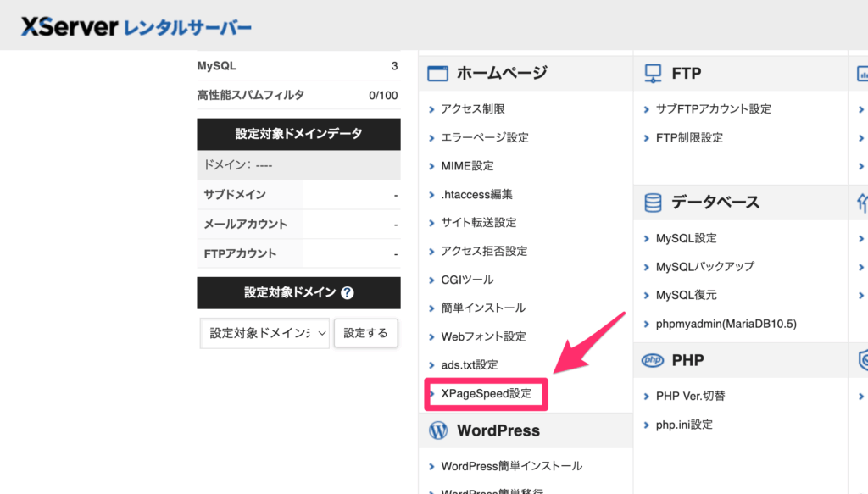Open アクセス制限 settings
This screenshot has height=494, width=868.
point(473,109)
